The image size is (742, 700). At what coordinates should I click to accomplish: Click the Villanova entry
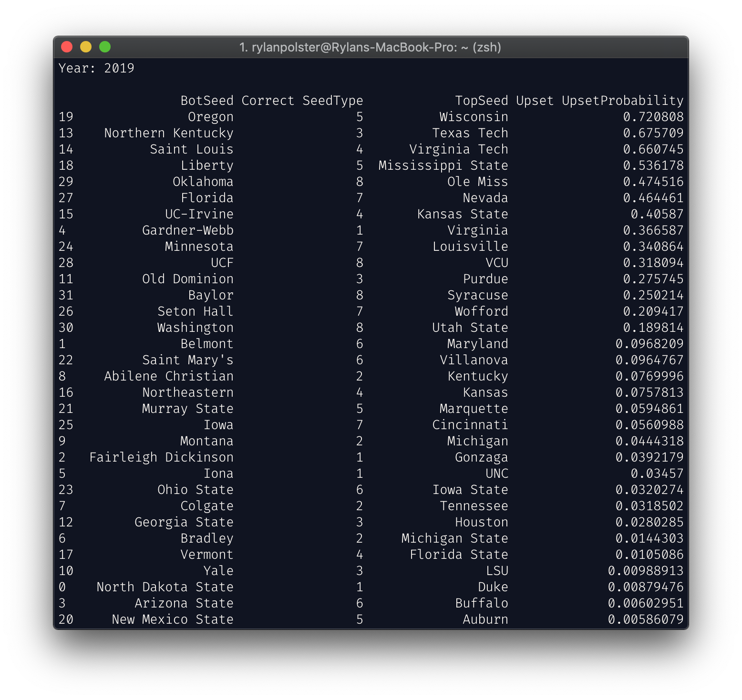coord(474,360)
